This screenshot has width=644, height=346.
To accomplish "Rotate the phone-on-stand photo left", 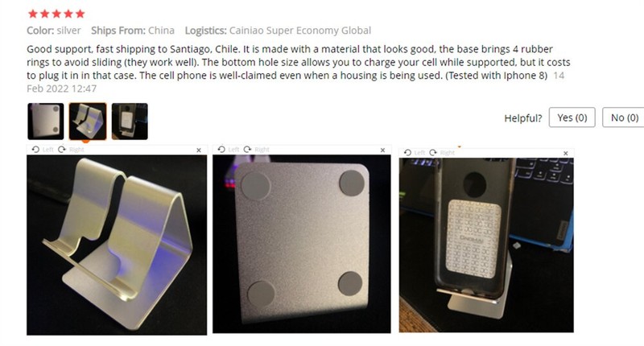I will 414,153.
